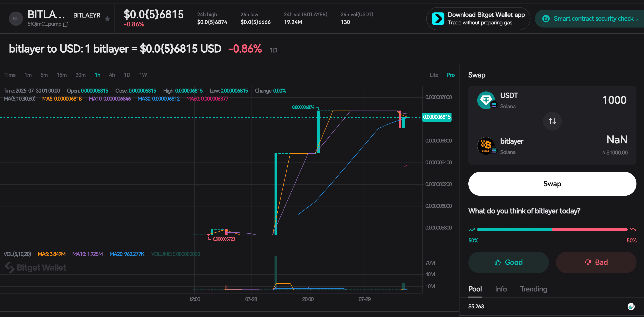The image size is (644, 317).
Task: Switch chart to 1W interval
Action: click(x=143, y=75)
